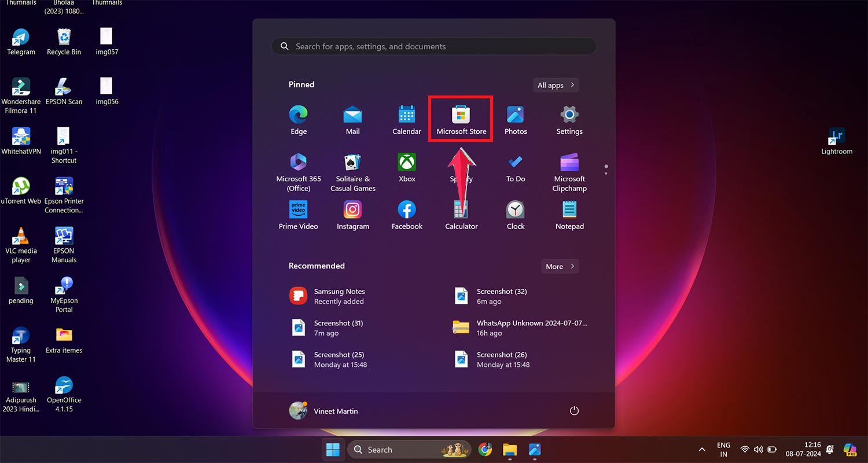Open Microsoft Edge from the pinned apps

(298, 119)
